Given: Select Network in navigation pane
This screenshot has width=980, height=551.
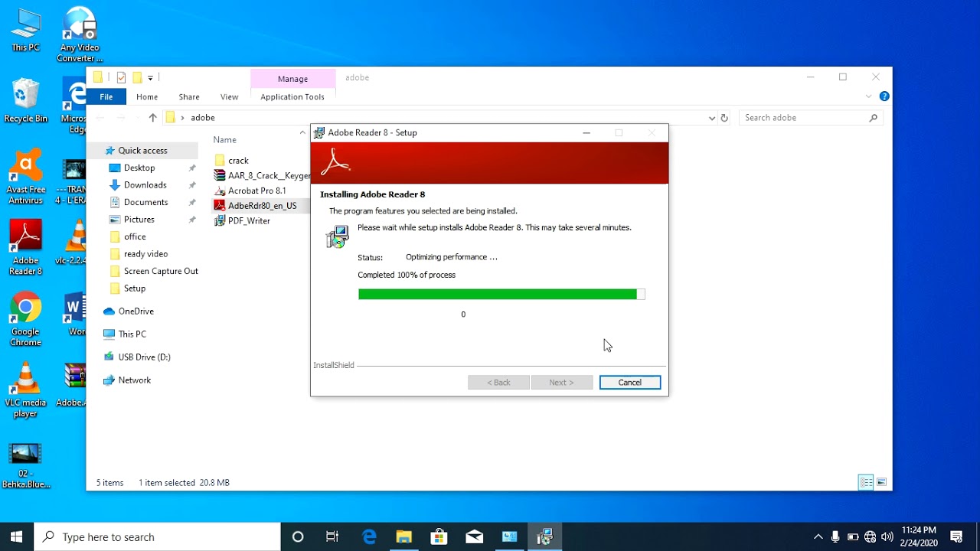Looking at the screenshot, I should (135, 380).
